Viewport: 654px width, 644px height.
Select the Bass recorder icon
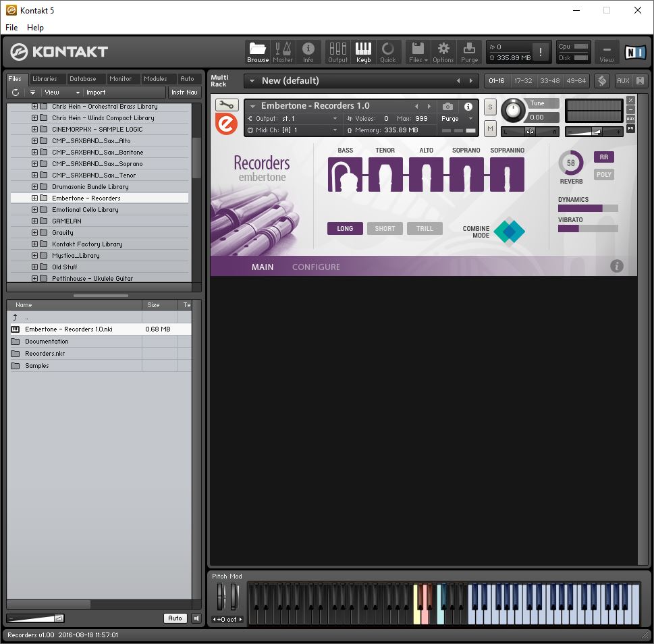pyautogui.click(x=345, y=174)
